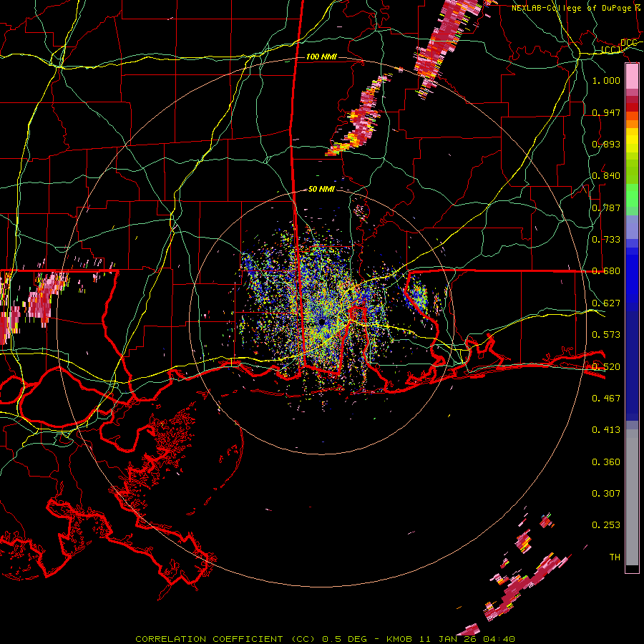Click the 0.307 scale label
644x644 pixels.
pos(606,494)
